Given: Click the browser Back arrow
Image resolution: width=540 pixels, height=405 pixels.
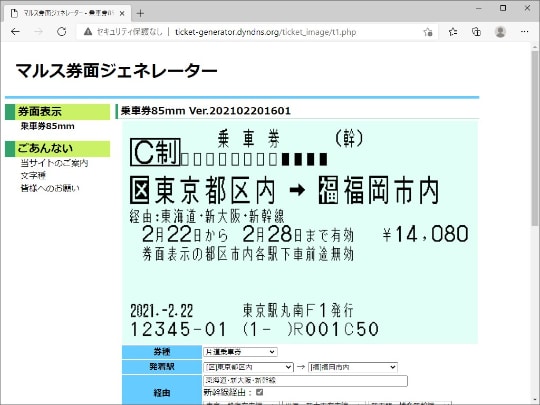Looking at the screenshot, I should click(x=15, y=32).
